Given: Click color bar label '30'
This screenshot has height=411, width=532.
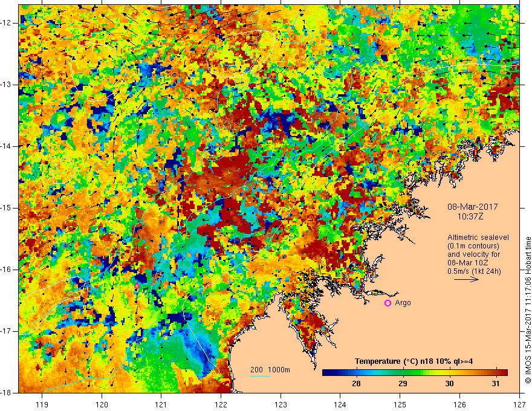Looking at the screenshot, I should coord(449,384).
